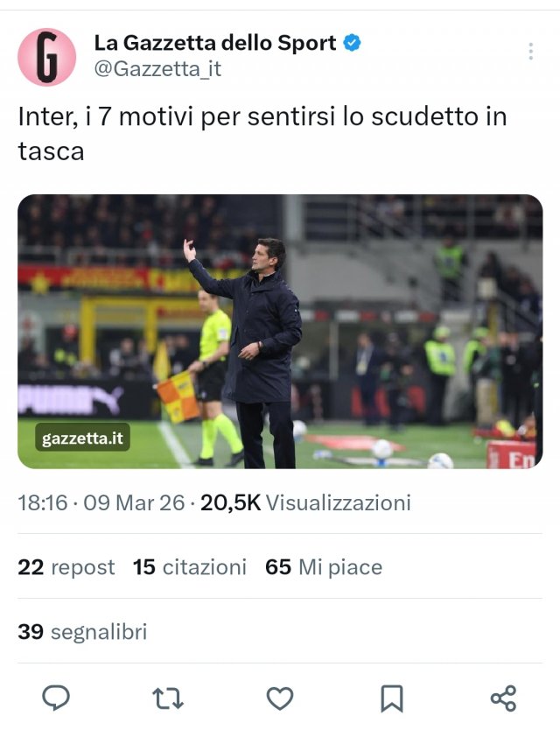Image resolution: width=560 pixels, height=730 pixels.
Task: Open the 20,5K Visualizzazioni analytics
Action: coord(305,502)
